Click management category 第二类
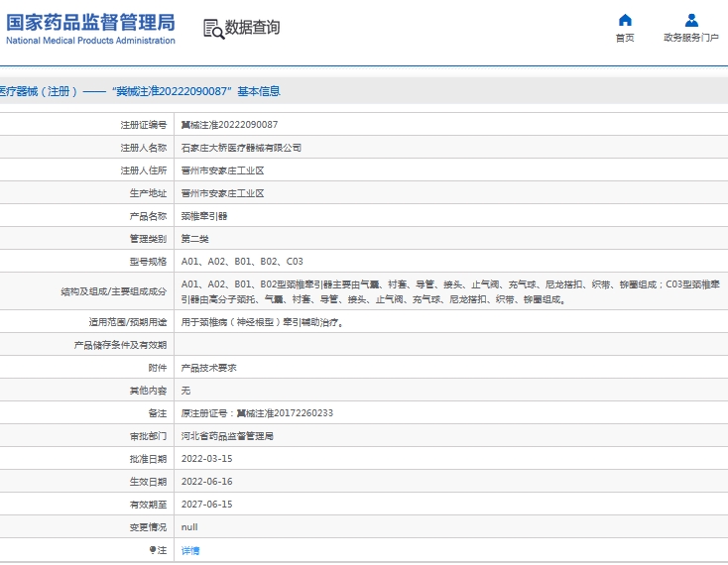 194,239
